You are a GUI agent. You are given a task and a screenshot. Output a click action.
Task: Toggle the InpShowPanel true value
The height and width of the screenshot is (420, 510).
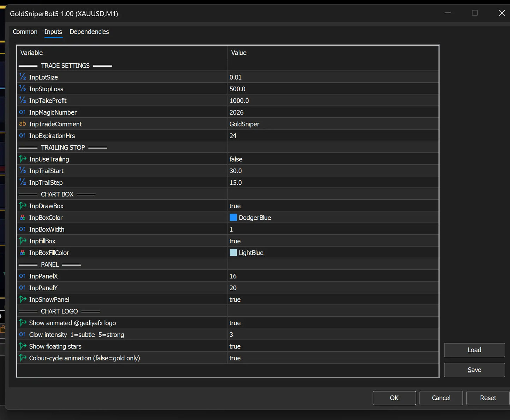pos(333,299)
